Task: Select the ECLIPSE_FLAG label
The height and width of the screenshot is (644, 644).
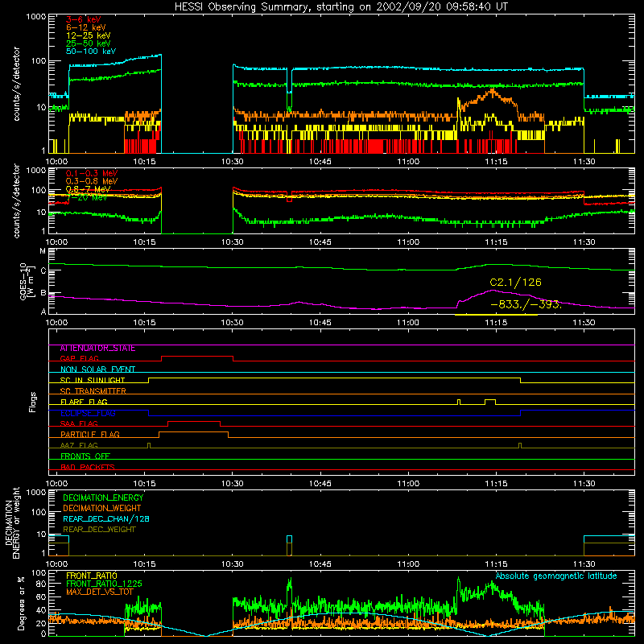Action: [88, 413]
